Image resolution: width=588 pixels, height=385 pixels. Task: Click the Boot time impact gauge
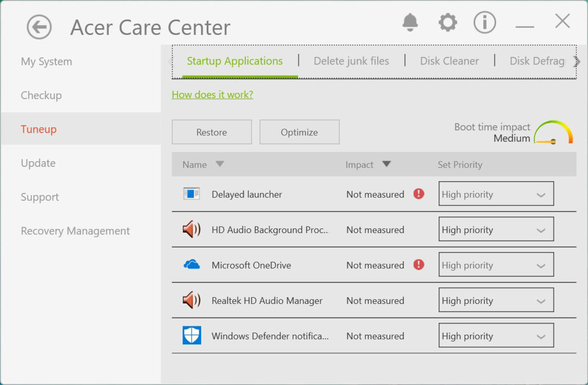click(x=553, y=132)
